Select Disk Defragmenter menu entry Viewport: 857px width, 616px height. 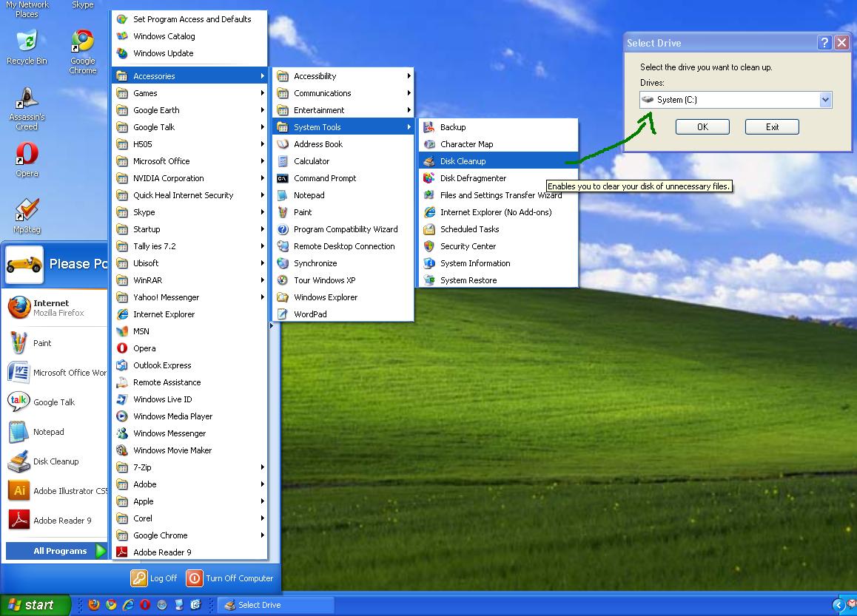pos(498,178)
